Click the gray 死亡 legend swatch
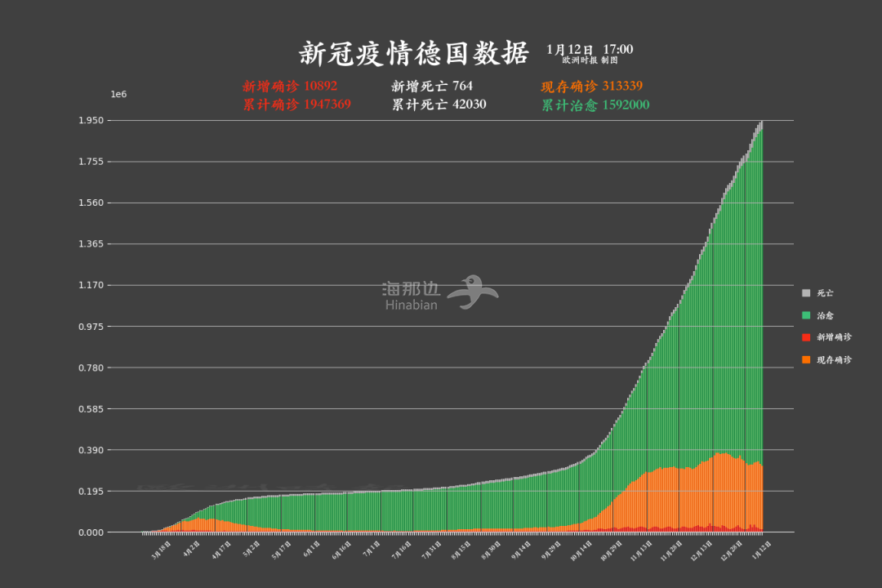 coord(806,292)
